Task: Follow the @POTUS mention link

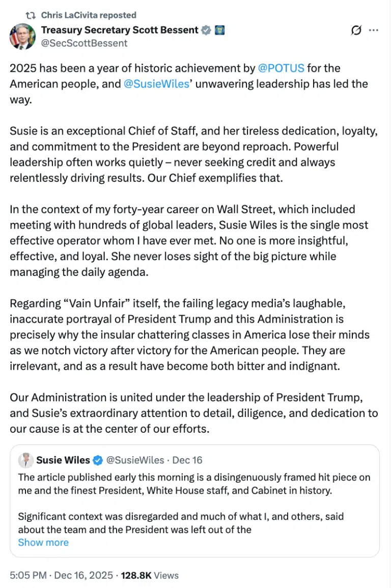Action: point(281,68)
